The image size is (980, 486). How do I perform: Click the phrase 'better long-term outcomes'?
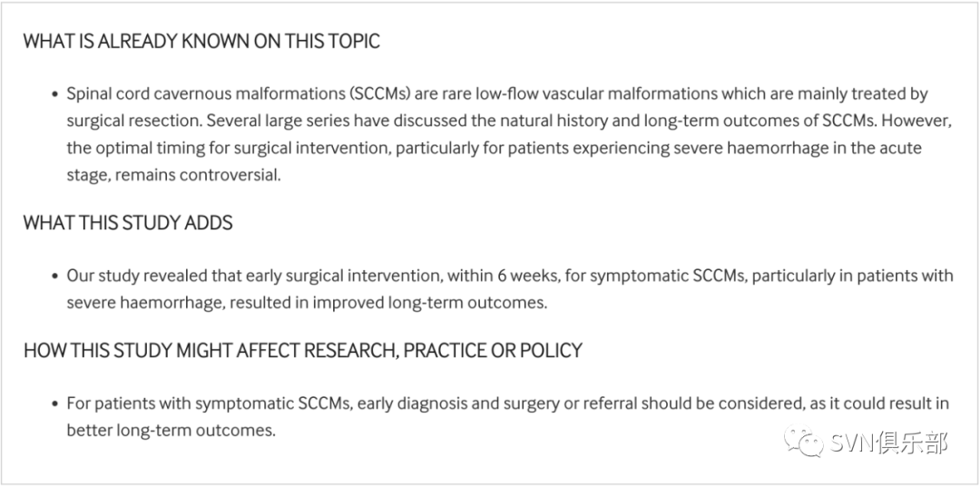(170, 431)
